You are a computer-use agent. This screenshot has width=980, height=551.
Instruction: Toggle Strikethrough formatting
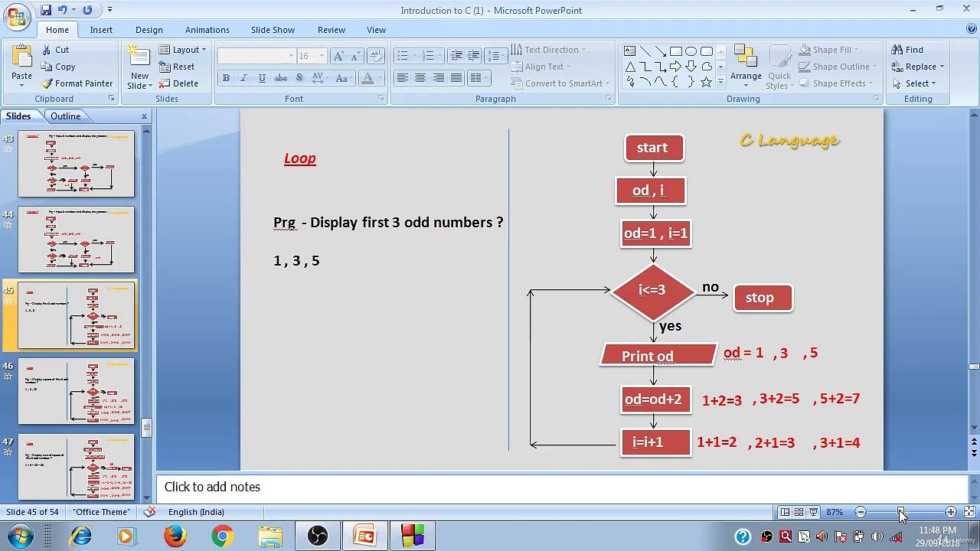click(281, 78)
